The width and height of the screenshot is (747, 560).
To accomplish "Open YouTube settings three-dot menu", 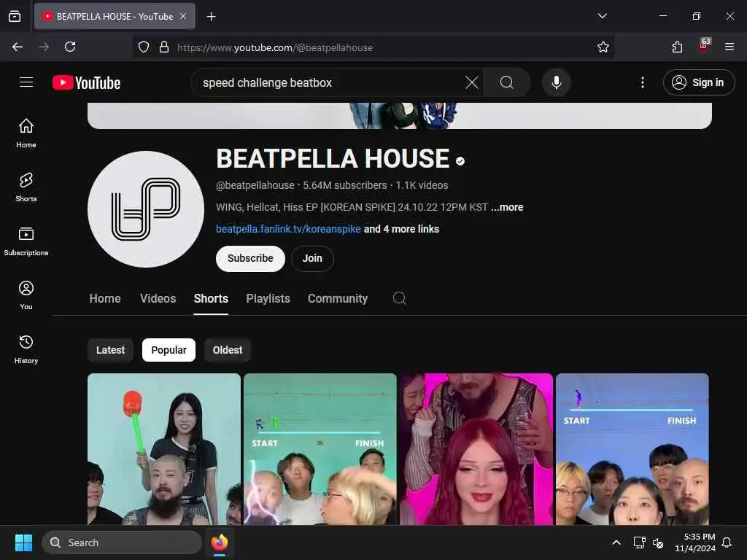I will [643, 82].
